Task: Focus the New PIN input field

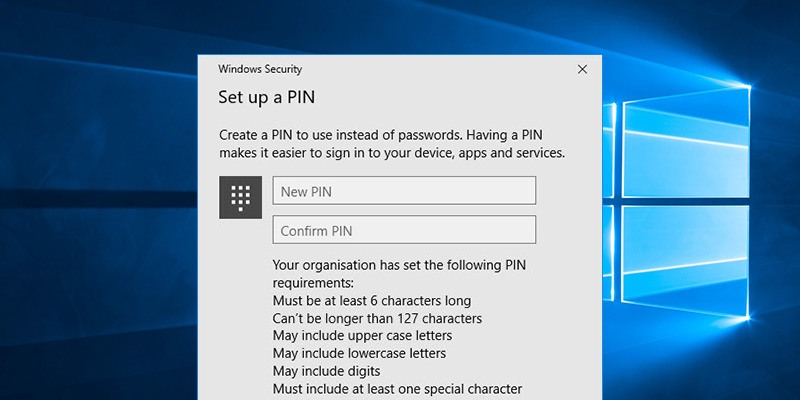Action: pos(404,191)
